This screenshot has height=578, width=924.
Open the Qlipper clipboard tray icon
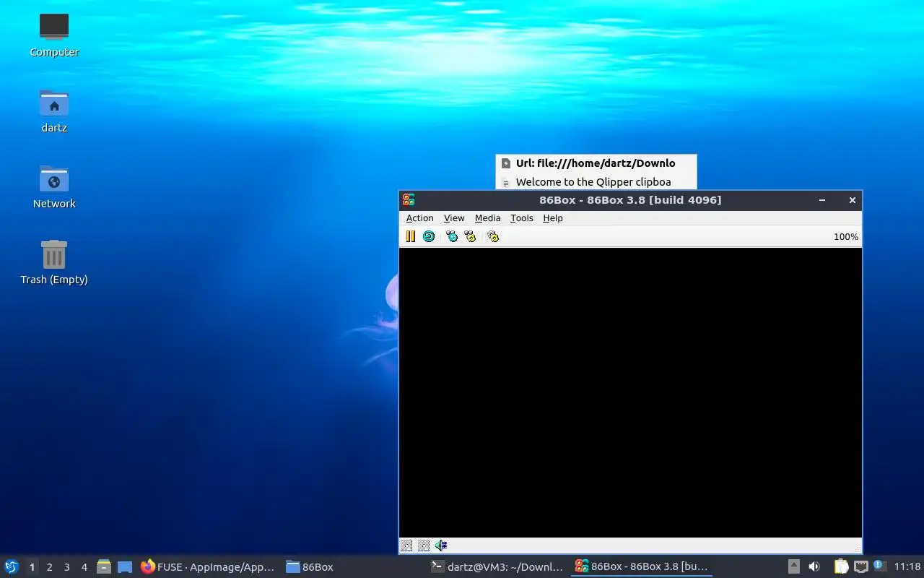841,567
